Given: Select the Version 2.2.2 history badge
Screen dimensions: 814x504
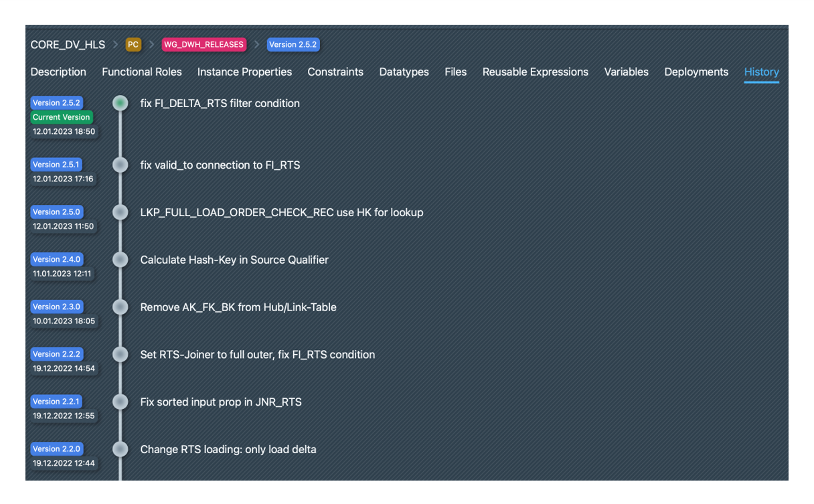Looking at the screenshot, I should click(57, 354).
